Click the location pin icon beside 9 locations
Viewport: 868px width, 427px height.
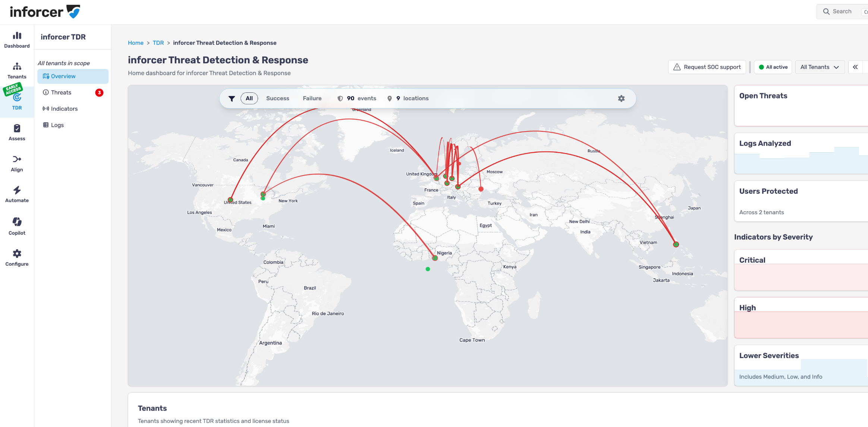(x=389, y=98)
